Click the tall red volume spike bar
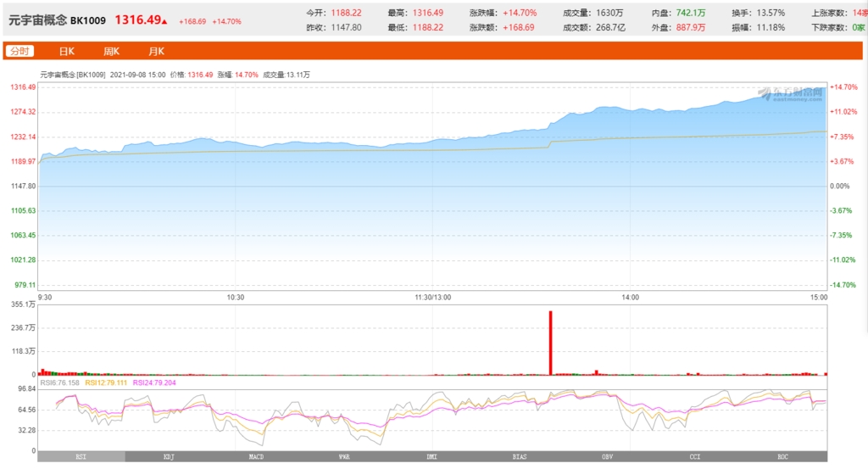Screen dimensions: 868x469 click(x=550, y=342)
